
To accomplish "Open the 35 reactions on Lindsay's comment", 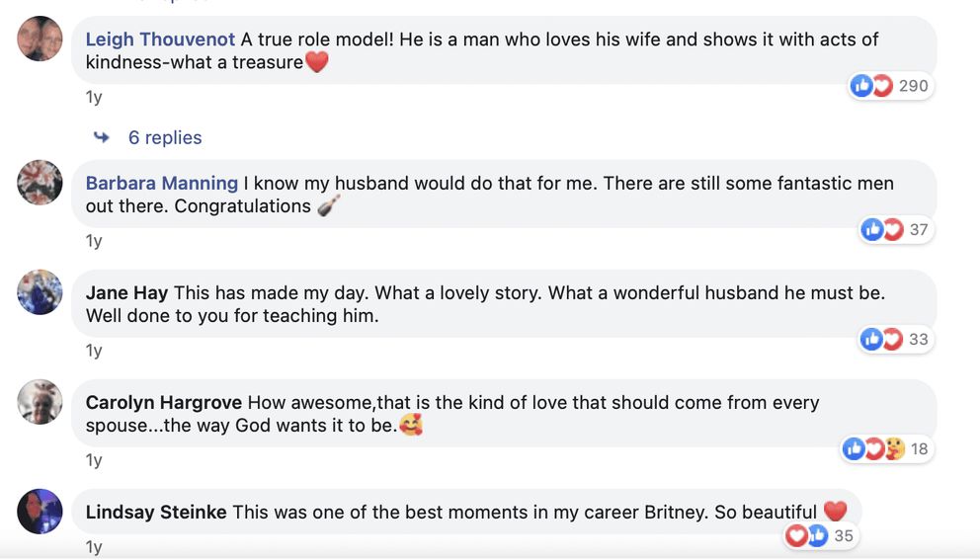I will (x=821, y=535).
